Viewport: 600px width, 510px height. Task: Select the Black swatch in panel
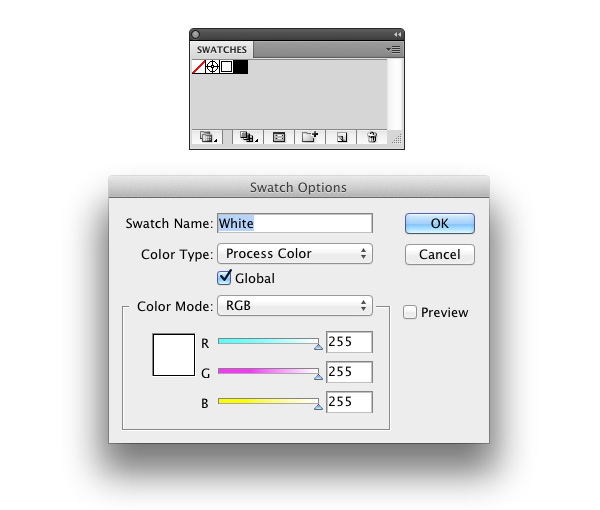241,67
